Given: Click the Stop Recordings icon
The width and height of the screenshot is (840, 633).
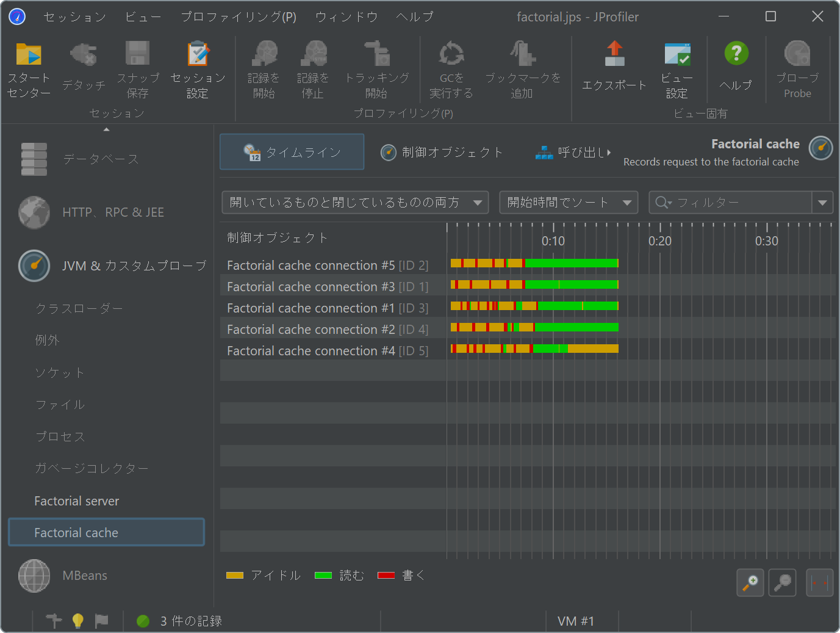Looking at the screenshot, I should point(313,54).
